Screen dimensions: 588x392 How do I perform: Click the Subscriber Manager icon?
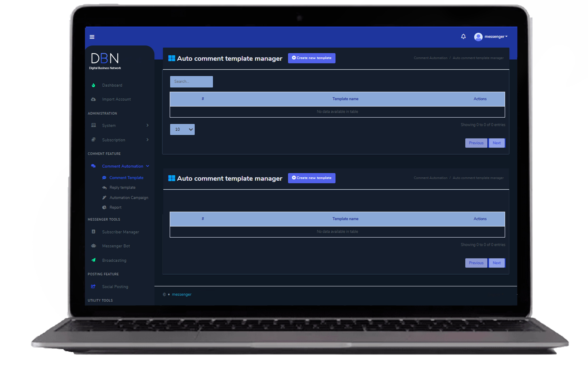94,232
